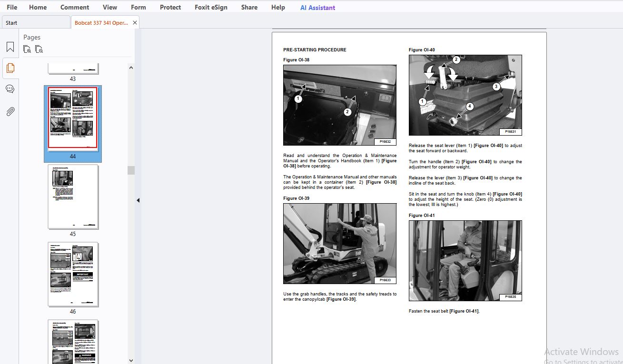Select page 46 thumbnail

click(73, 275)
